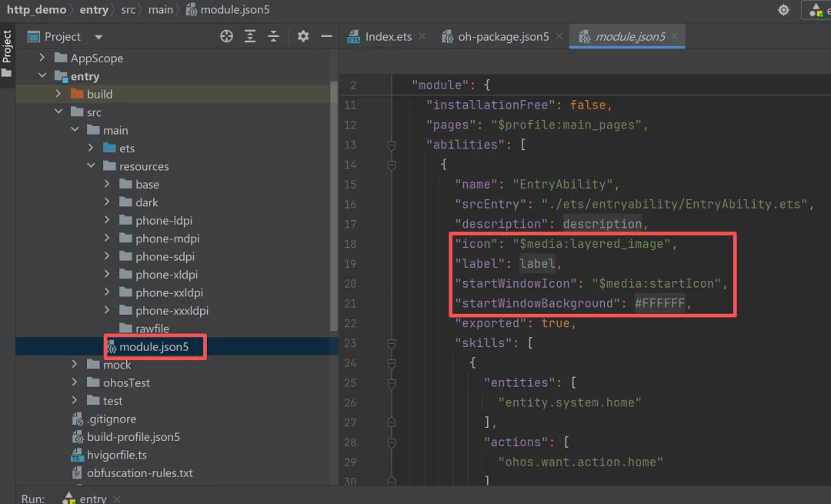This screenshot has width=831, height=504.
Task: Collapse the entry module folder
Action: click(42, 75)
